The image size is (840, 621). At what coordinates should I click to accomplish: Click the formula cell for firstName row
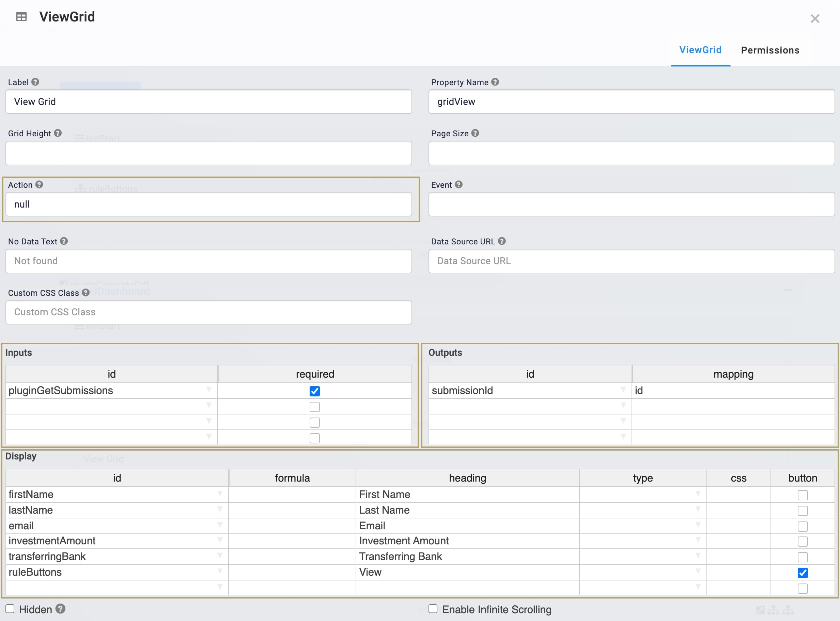pos(292,494)
